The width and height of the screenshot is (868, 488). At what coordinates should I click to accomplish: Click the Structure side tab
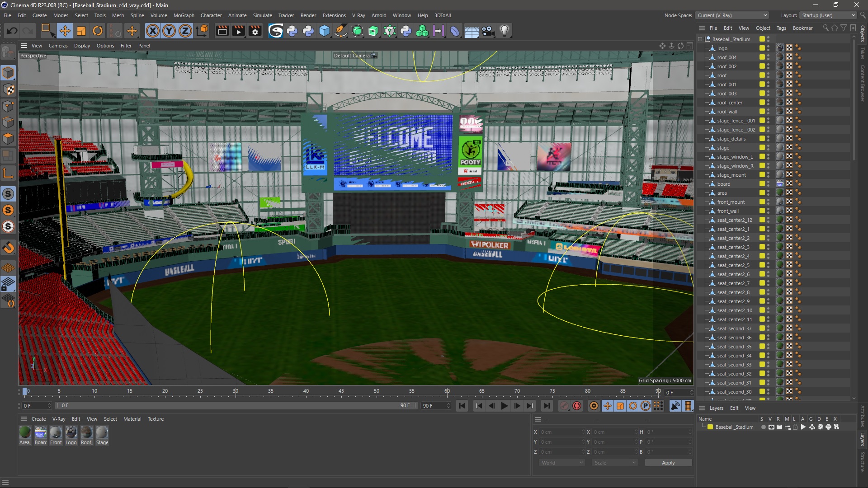tap(863, 461)
